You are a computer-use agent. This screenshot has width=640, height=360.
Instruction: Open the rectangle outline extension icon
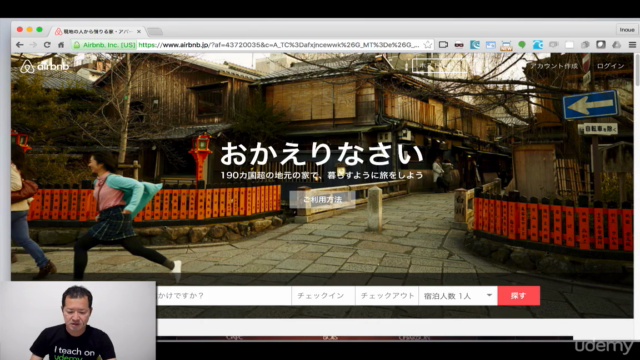pos(443,45)
